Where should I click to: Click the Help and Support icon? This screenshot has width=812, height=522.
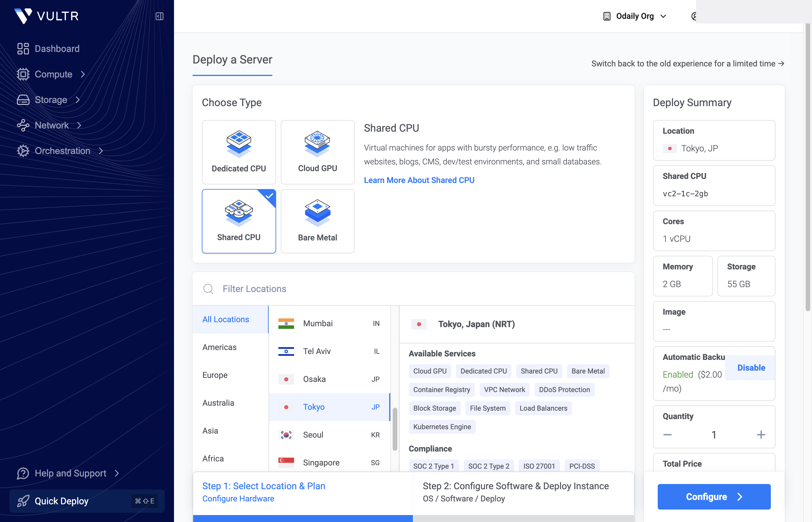click(x=22, y=473)
